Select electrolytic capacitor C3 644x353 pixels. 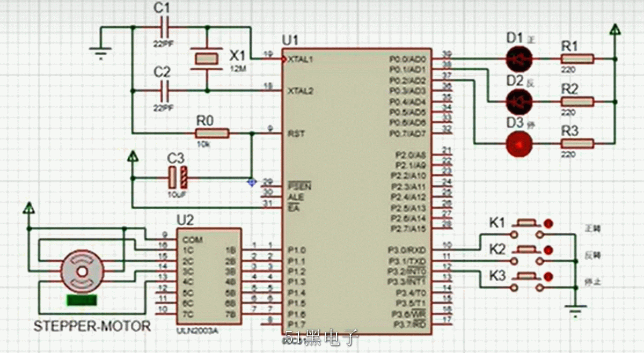tap(179, 177)
